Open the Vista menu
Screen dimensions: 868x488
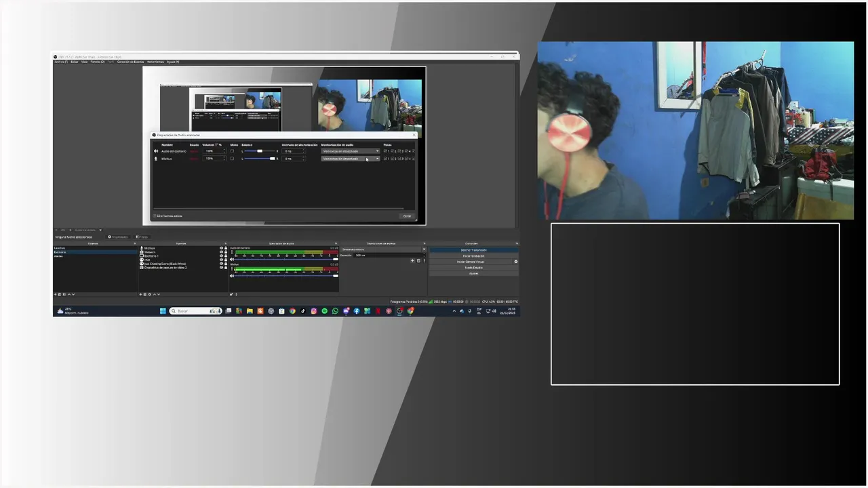pos(85,62)
